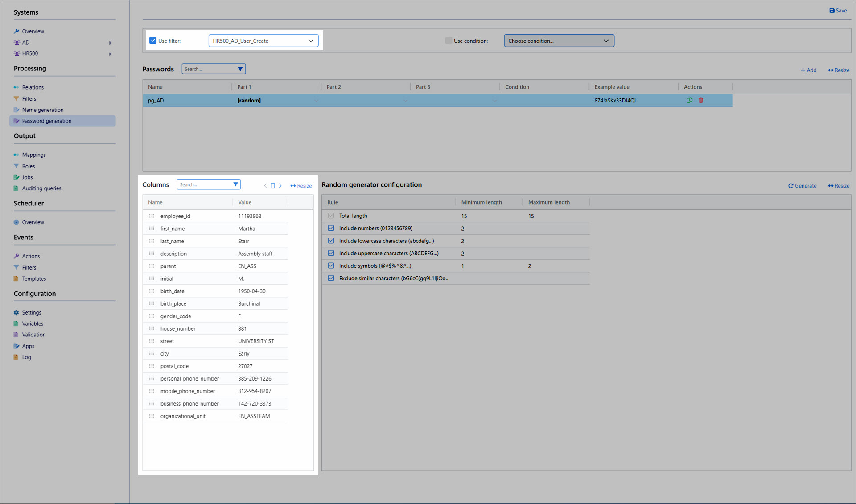Viewport: 856px width, 504px height.
Task: Delete the pg_AD password with trash icon
Action: click(x=701, y=100)
